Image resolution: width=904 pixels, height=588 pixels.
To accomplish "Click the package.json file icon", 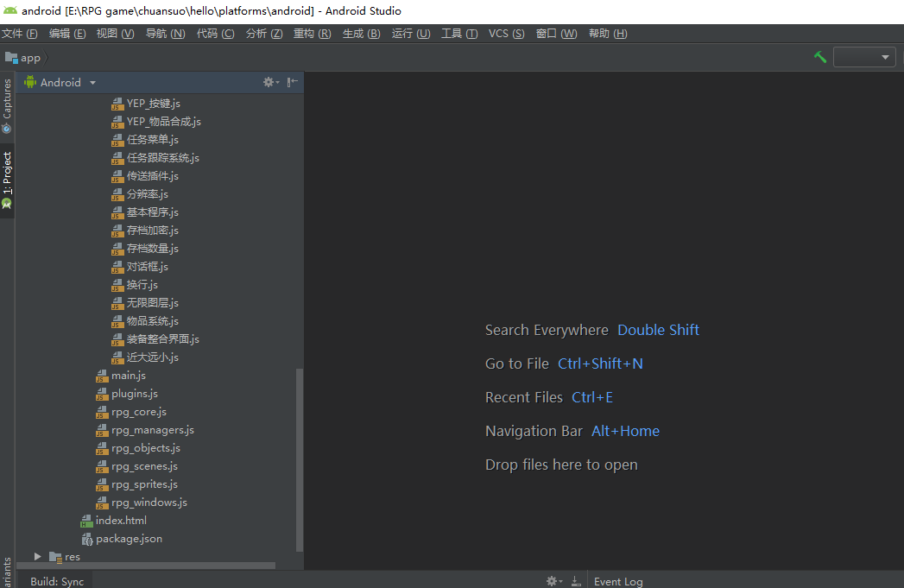I will pyautogui.click(x=87, y=539).
